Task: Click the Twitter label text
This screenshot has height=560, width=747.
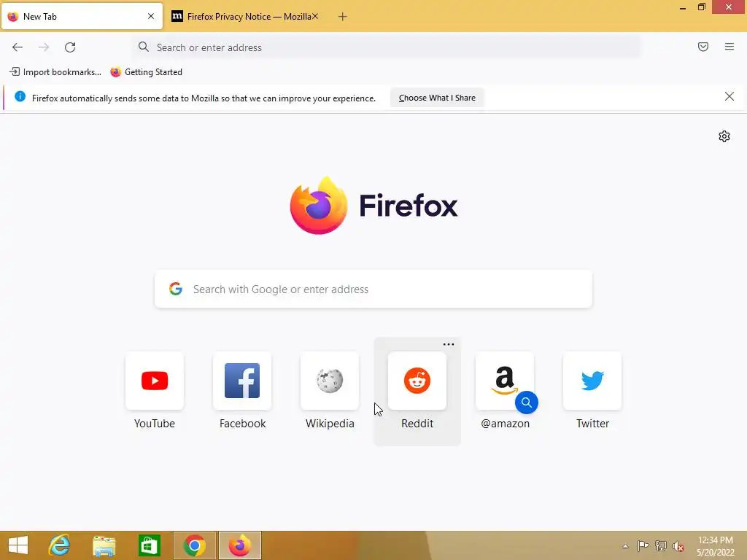Action: [x=592, y=424]
